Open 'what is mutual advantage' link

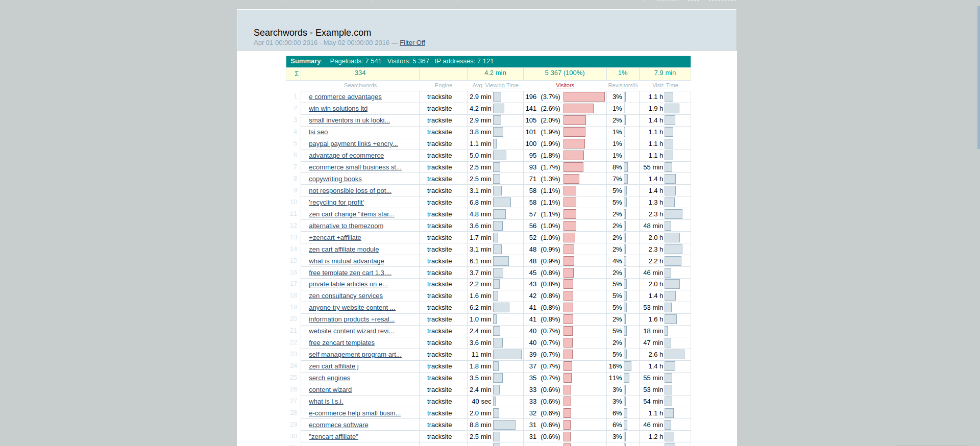[346, 261]
